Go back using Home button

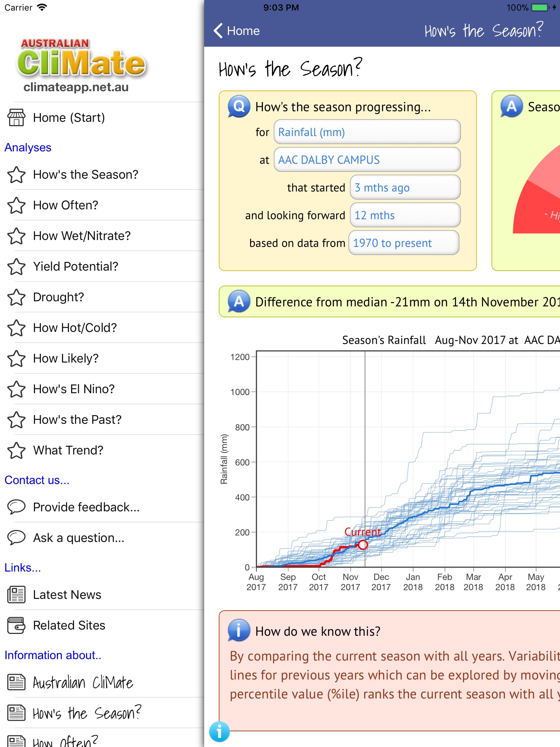(x=237, y=31)
